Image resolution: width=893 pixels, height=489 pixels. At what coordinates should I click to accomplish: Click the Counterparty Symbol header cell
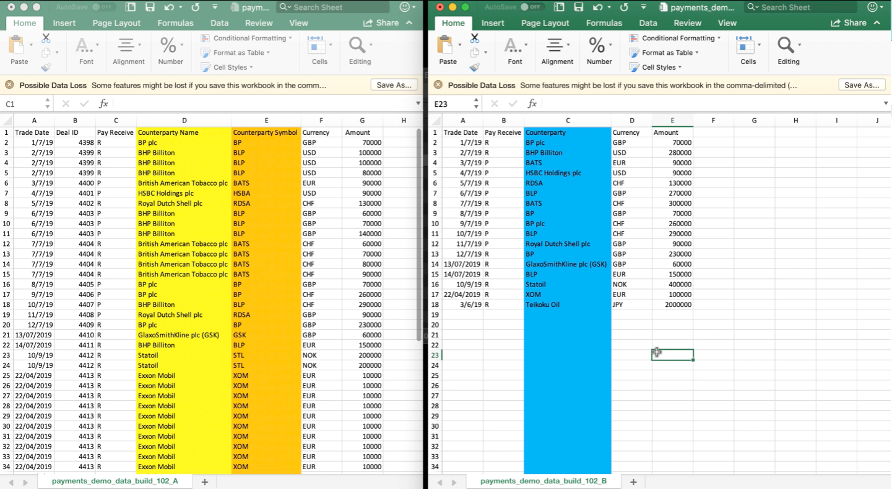click(266, 132)
